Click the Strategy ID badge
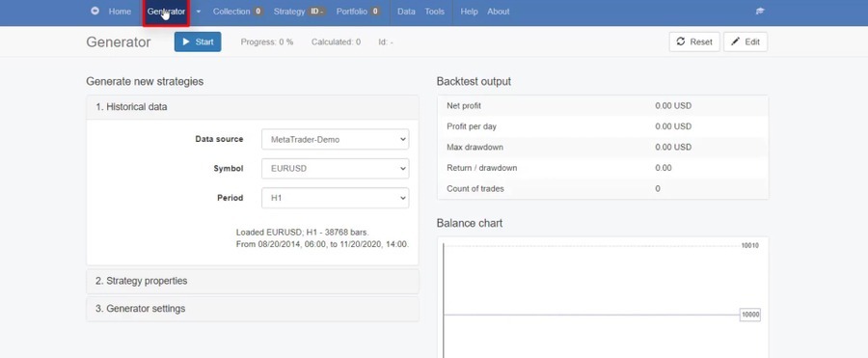The width and height of the screenshot is (868, 358). (x=316, y=11)
